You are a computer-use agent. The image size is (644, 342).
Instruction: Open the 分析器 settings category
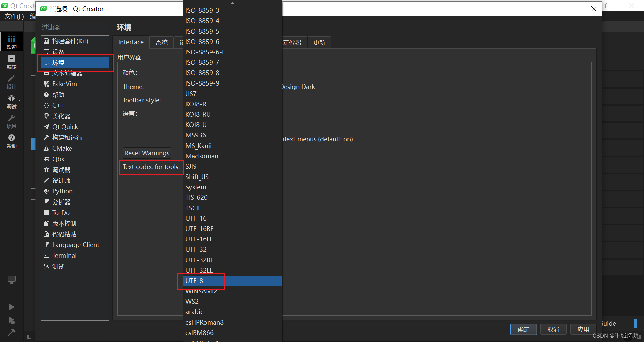coord(75,202)
